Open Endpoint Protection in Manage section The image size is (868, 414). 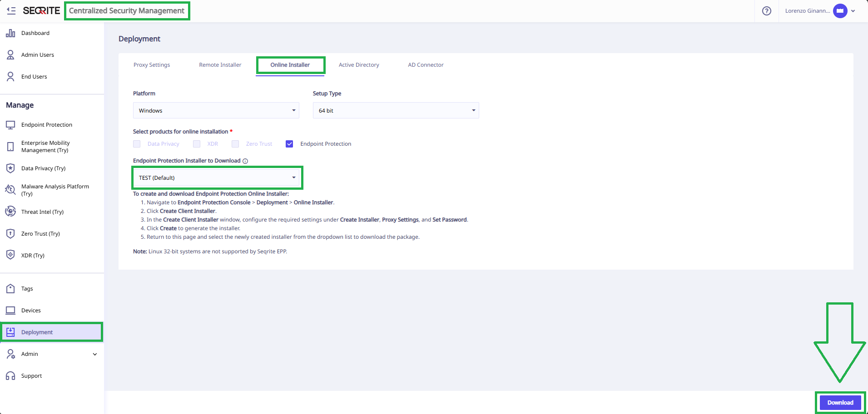(x=47, y=125)
